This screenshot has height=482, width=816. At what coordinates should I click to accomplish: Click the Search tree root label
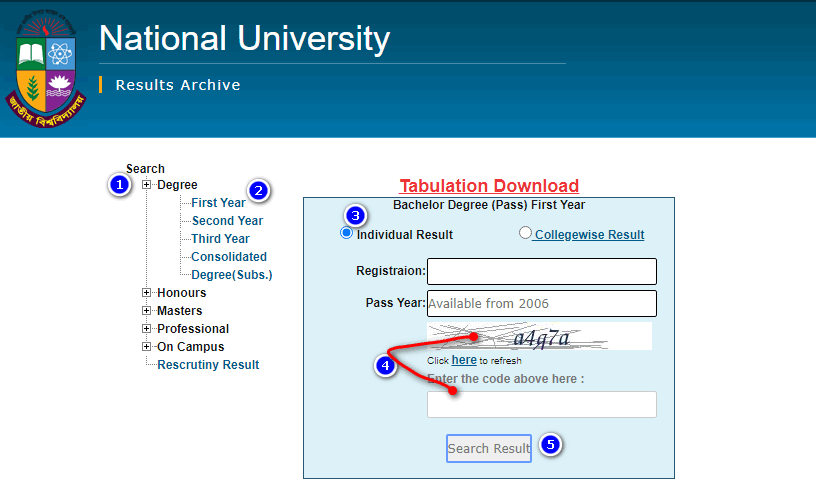click(145, 169)
